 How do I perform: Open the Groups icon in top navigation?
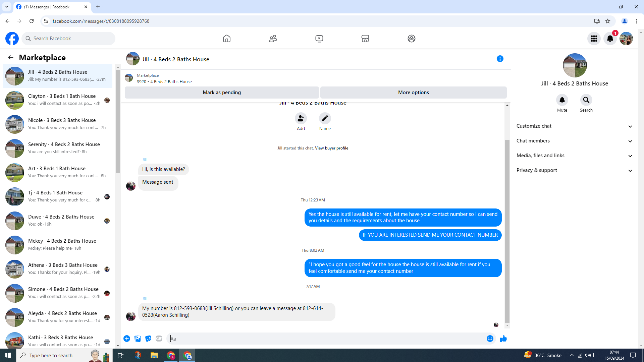tap(412, 39)
